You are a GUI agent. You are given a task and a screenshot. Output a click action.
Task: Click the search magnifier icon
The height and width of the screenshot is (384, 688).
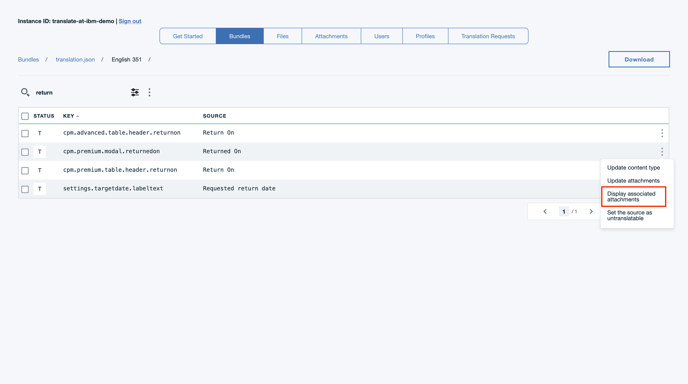click(25, 92)
